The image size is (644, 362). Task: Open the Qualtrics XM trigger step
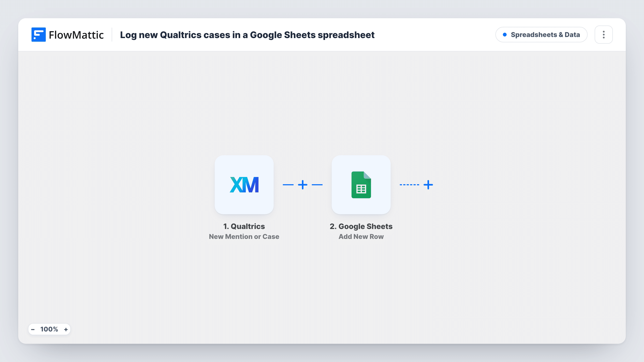(244, 185)
